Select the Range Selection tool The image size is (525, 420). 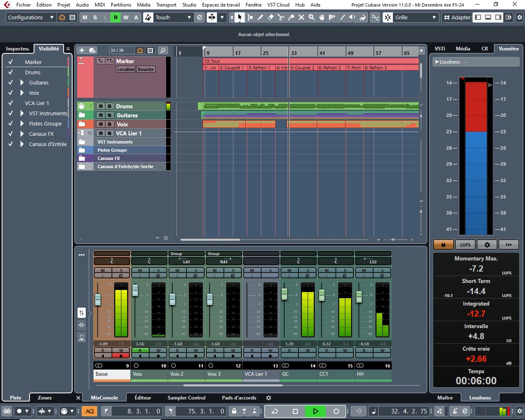tap(250, 17)
